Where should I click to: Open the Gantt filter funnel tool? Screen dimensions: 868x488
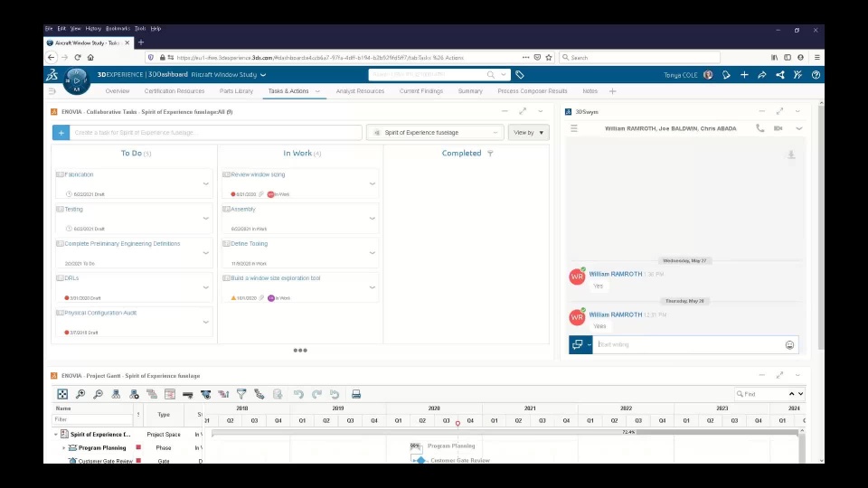[241, 394]
